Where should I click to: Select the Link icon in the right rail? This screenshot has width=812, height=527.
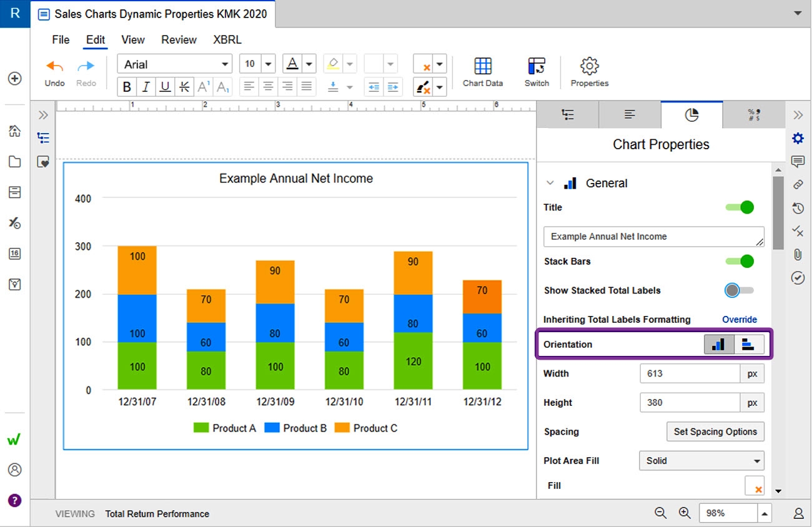pos(798,185)
